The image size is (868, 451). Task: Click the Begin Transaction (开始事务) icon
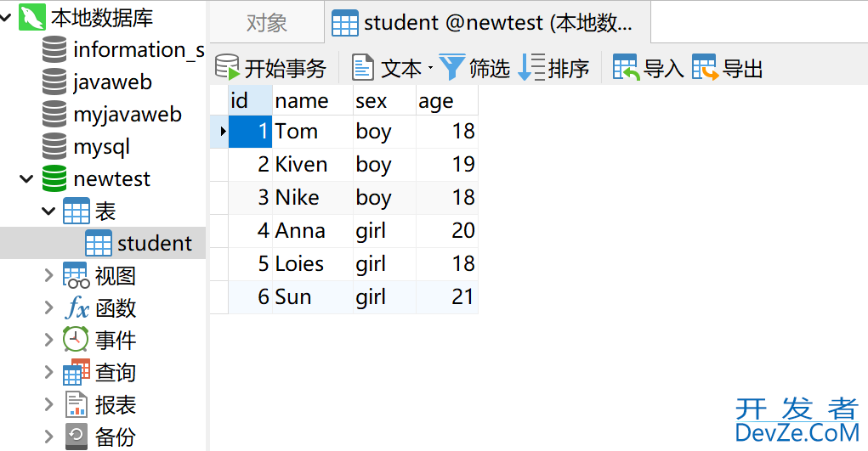(227, 68)
